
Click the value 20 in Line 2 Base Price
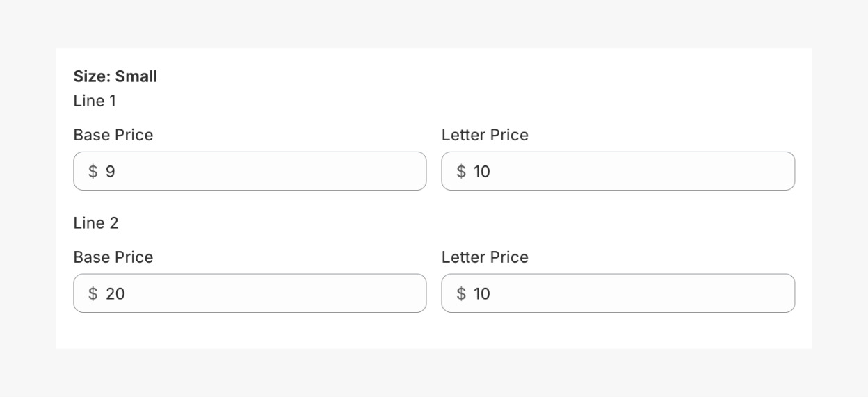[x=115, y=294]
